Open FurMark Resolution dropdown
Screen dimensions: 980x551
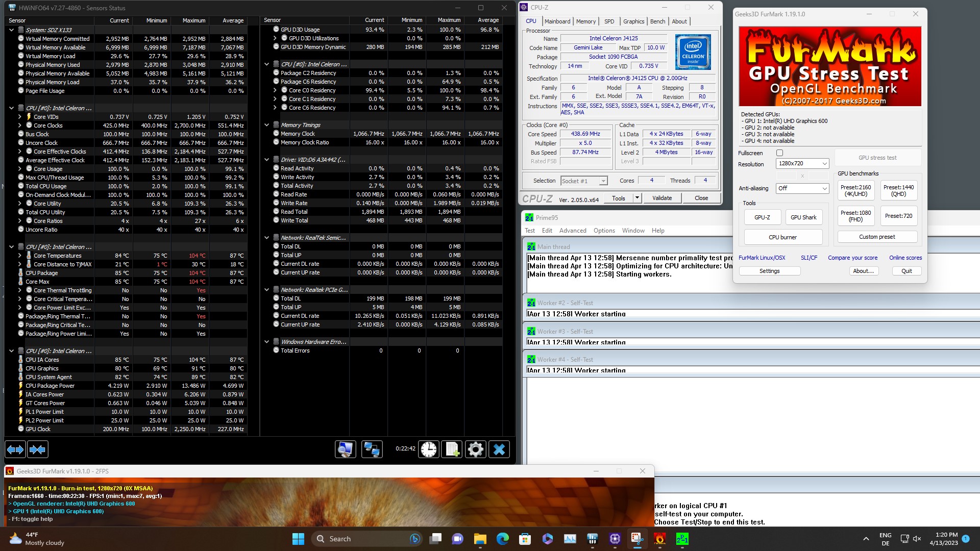point(802,163)
